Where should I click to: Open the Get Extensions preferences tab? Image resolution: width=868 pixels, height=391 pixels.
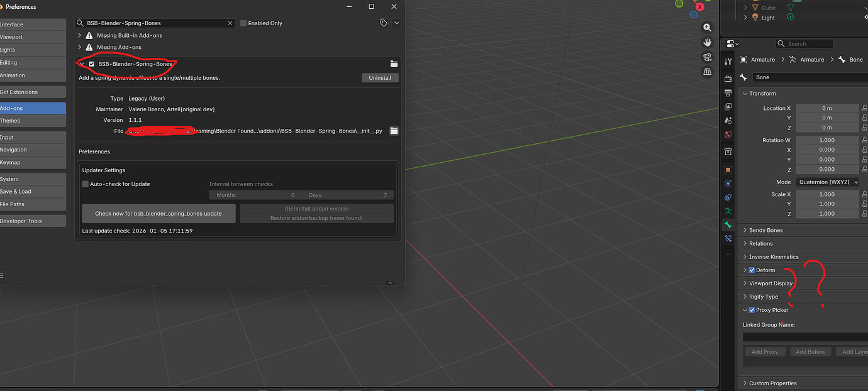click(x=33, y=92)
